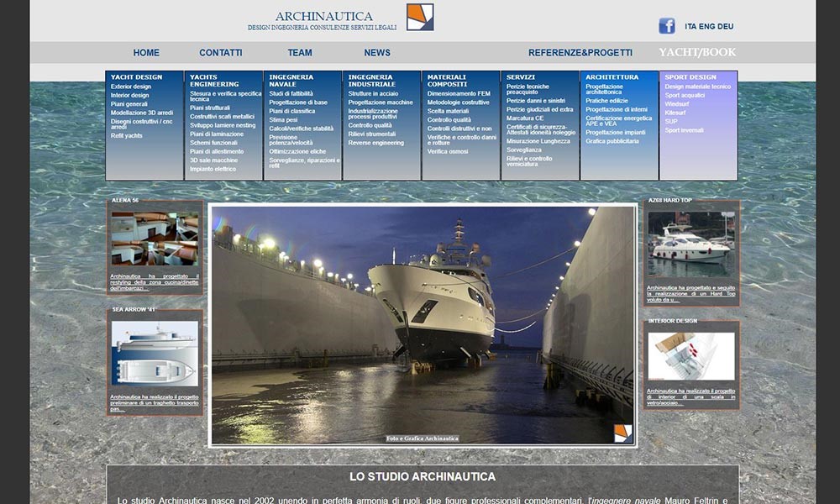Open Costruttivi scafi metallici link

click(223, 116)
